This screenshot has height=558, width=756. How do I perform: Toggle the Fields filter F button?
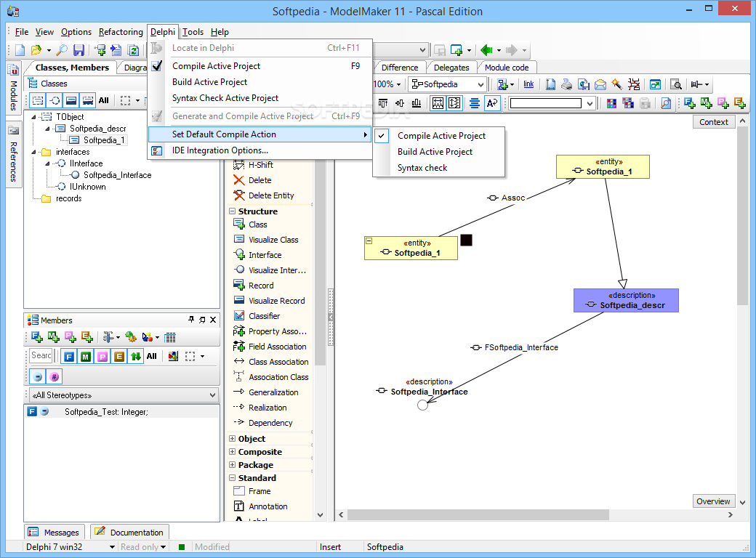pyautogui.click(x=69, y=357)
